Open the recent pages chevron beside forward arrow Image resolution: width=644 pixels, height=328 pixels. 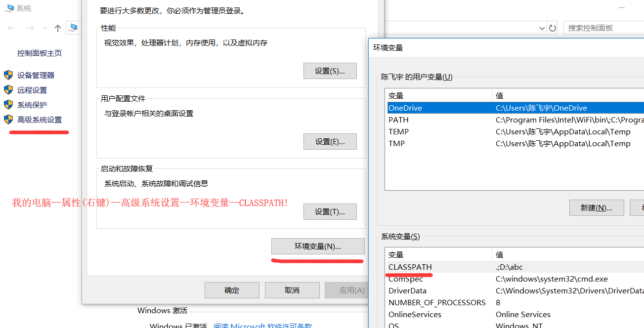pos(45,28)
